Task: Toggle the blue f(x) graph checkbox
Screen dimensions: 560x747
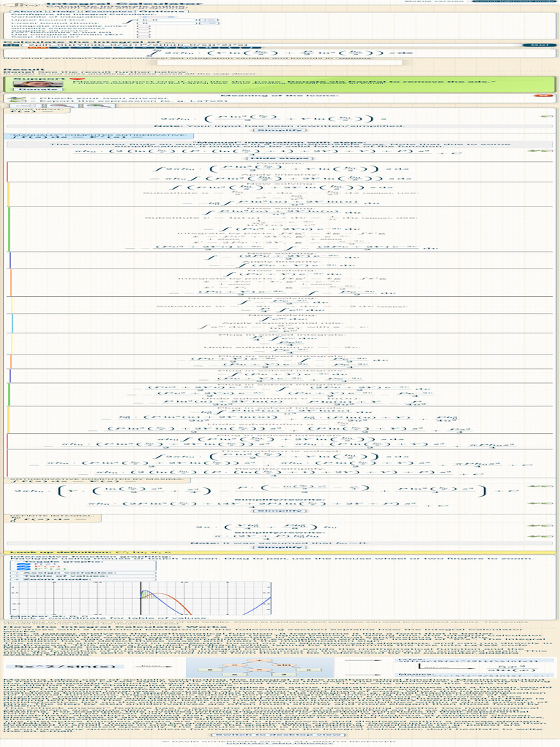Action: point(23,564)
